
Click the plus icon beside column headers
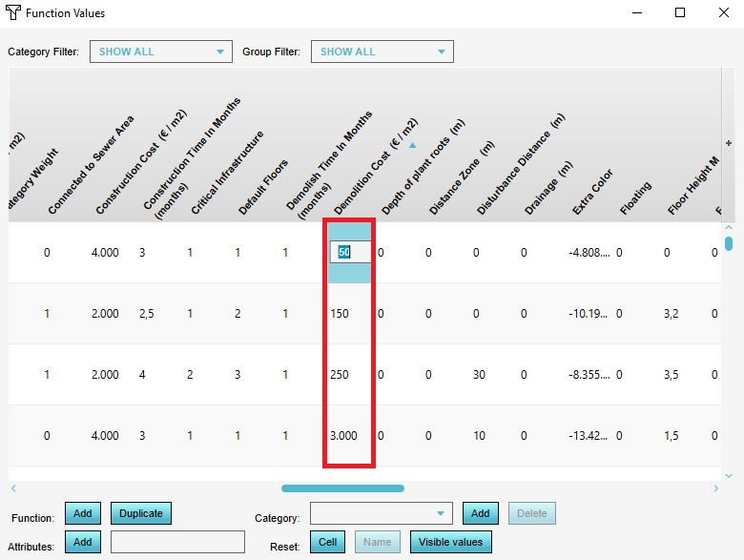(729, 143)
